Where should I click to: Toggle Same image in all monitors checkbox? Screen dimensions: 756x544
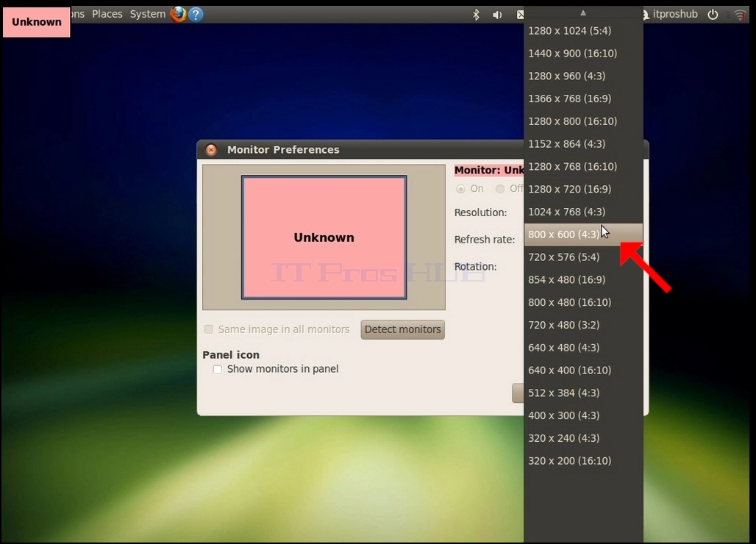208,329
